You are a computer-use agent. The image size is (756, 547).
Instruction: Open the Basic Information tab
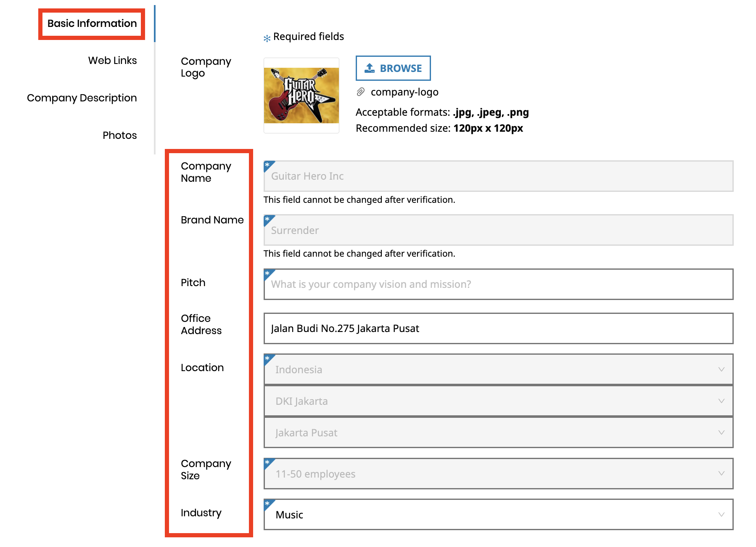92,24
